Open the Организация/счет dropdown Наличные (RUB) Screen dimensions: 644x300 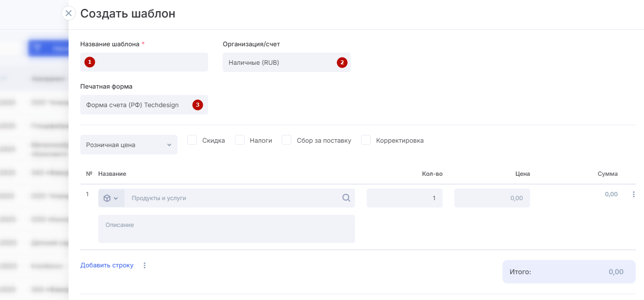click(x=280, y=62)
